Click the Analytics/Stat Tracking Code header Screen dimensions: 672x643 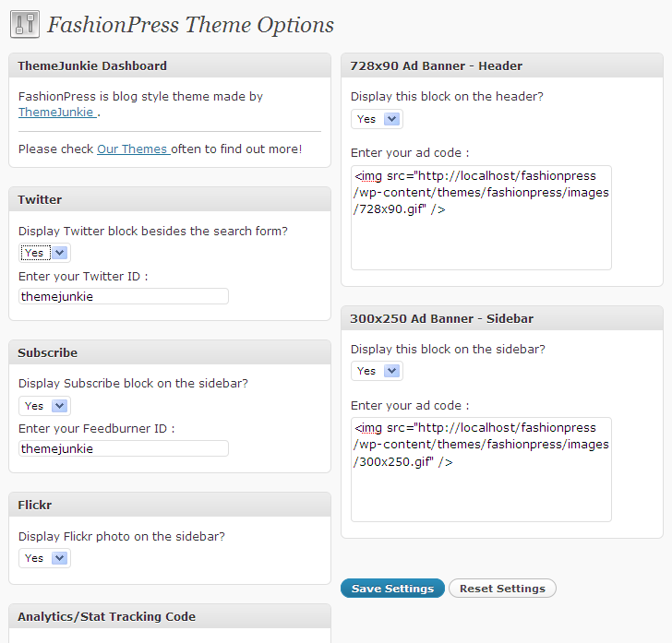pos(170,616)
